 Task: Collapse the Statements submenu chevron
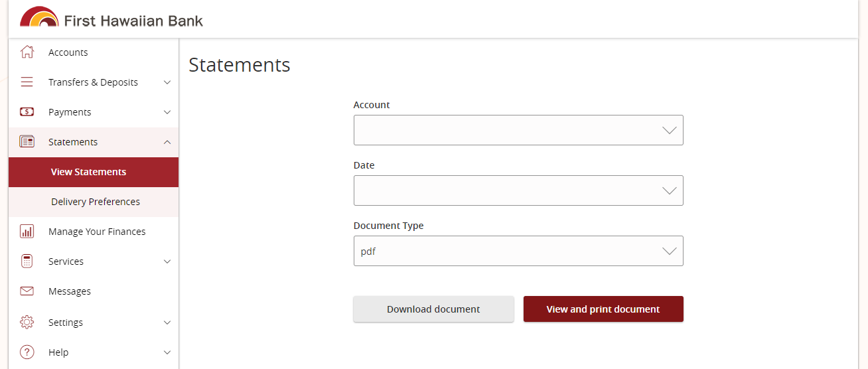167,142
